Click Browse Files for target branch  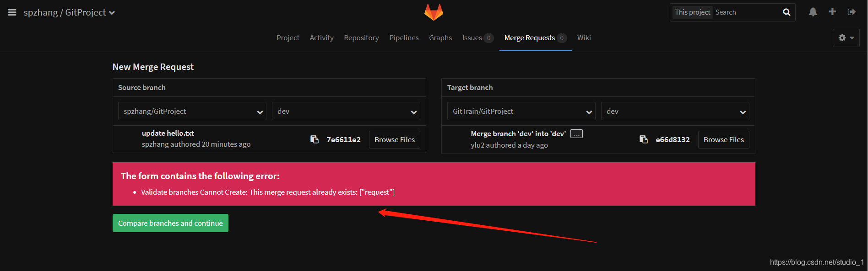tap(724, 139)
